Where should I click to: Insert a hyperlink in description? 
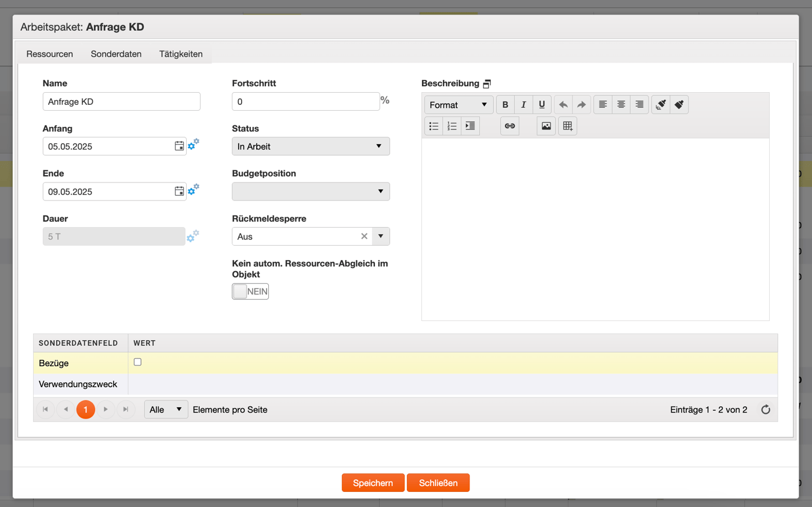pyautogui.click(x=509, y=126)
